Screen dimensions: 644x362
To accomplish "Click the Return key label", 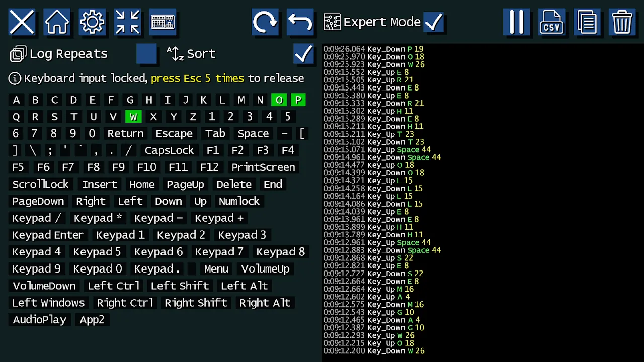I will (125, 133).
